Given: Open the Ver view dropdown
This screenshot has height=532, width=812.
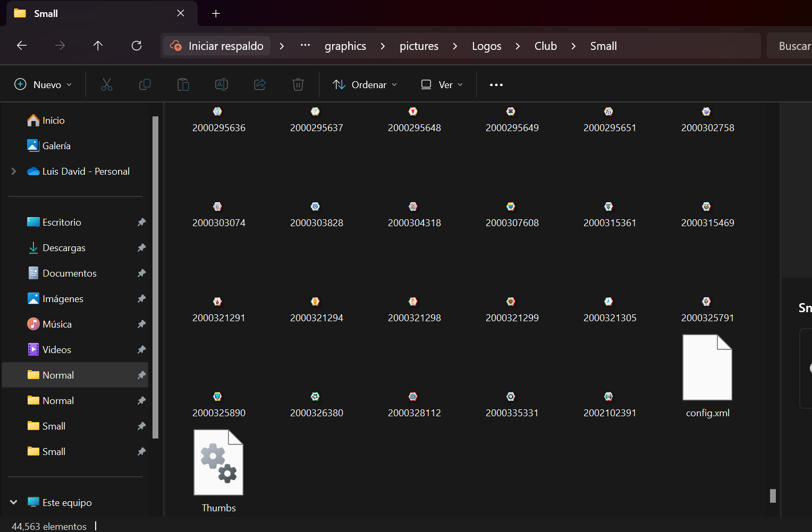Looking at the screenshot, I should (x=442, y=84).
